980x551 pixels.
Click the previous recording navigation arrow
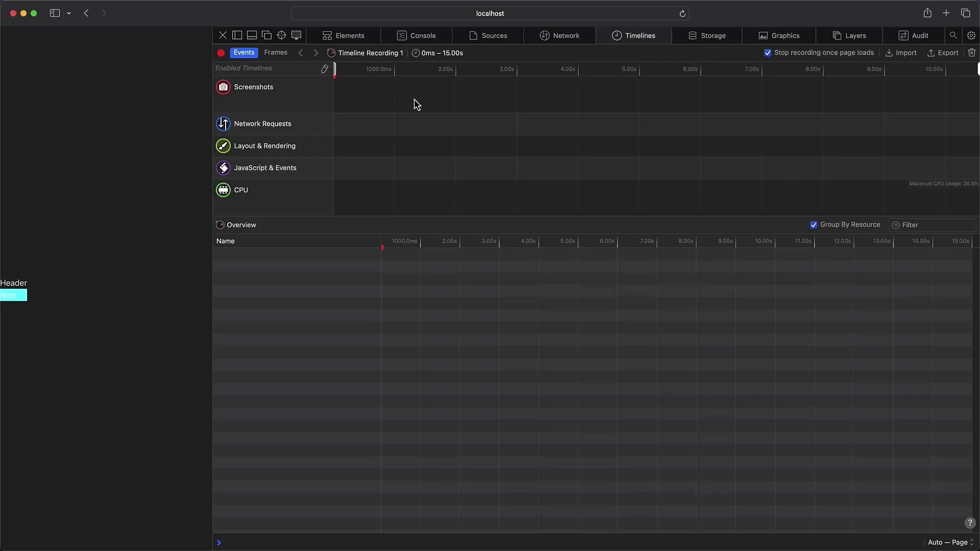301,53
